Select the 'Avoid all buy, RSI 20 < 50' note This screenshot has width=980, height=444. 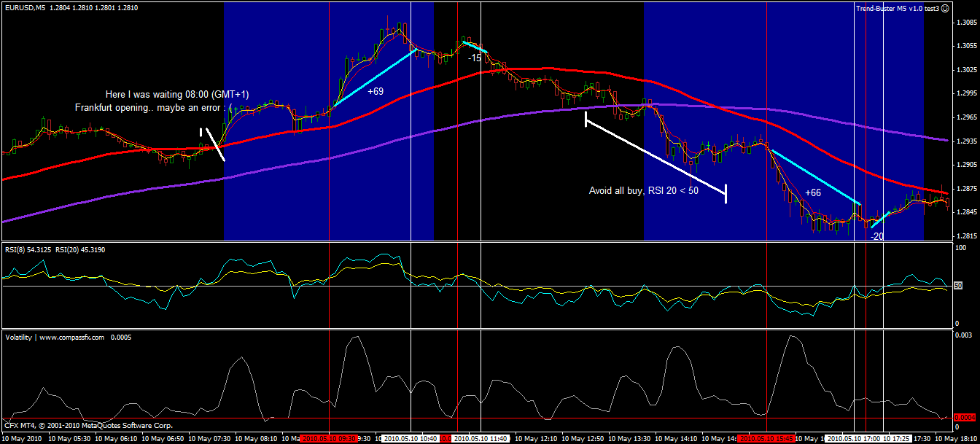pos(643,191)
